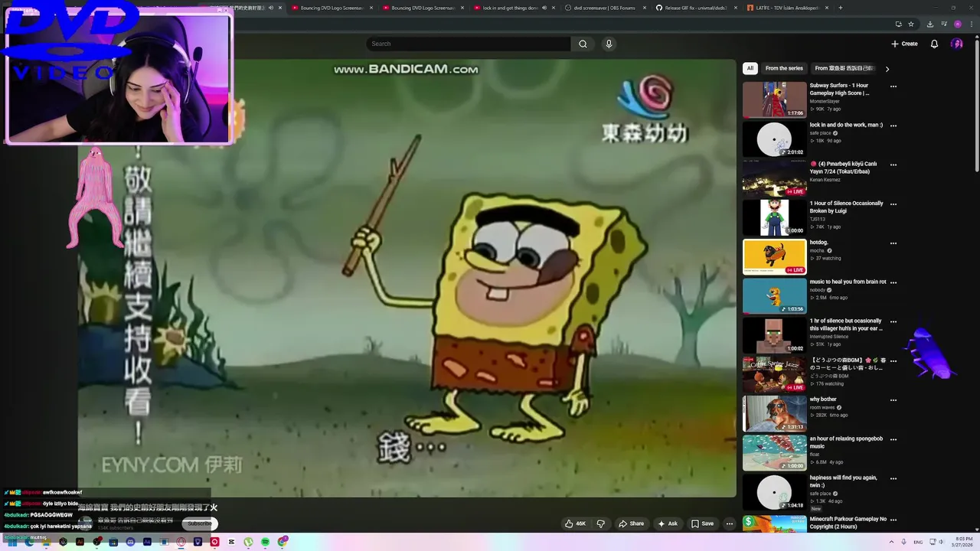The width and height of the screenshot is (980, 551).
Task: Open '1 Hour of Silence Occasionally Broken by Luigi'
Action: point(846,207)
